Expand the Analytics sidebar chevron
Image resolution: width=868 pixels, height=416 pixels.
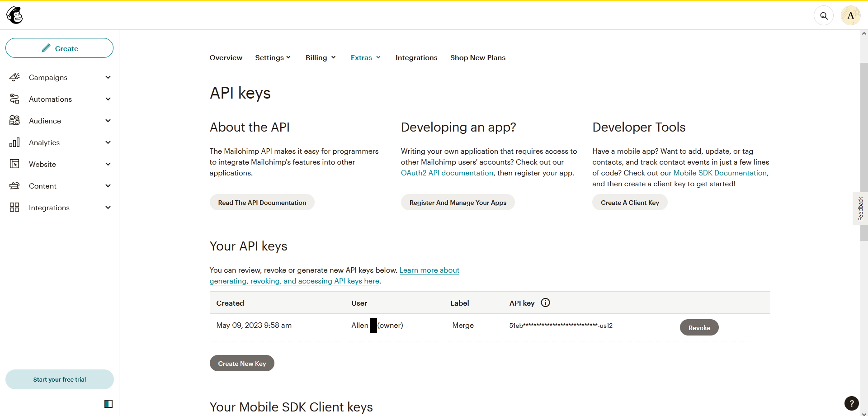point(108,142)
